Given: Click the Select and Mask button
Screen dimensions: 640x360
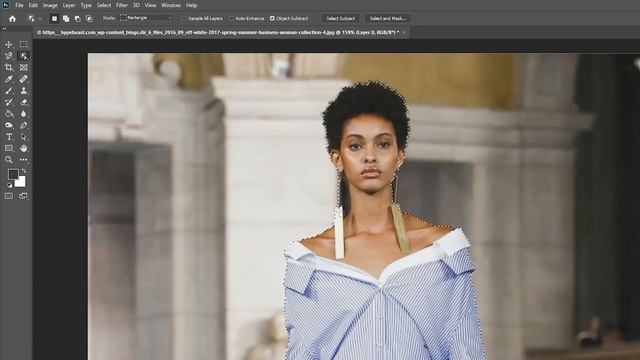Looking at the screenshot, I should 387,18.
